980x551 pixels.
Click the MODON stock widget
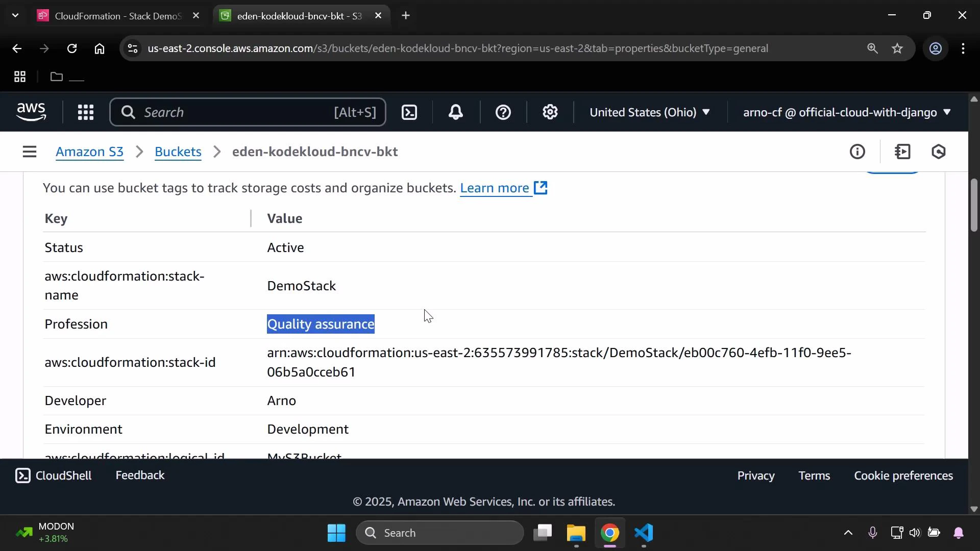[x=45, y=533]
